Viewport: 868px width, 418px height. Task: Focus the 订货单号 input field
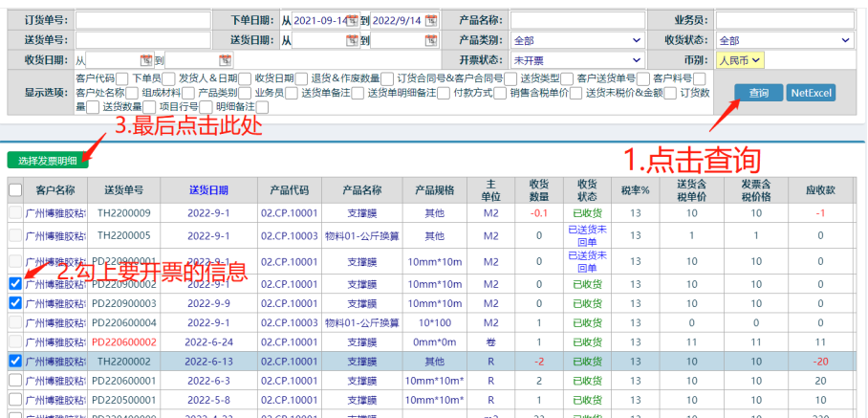143,20
